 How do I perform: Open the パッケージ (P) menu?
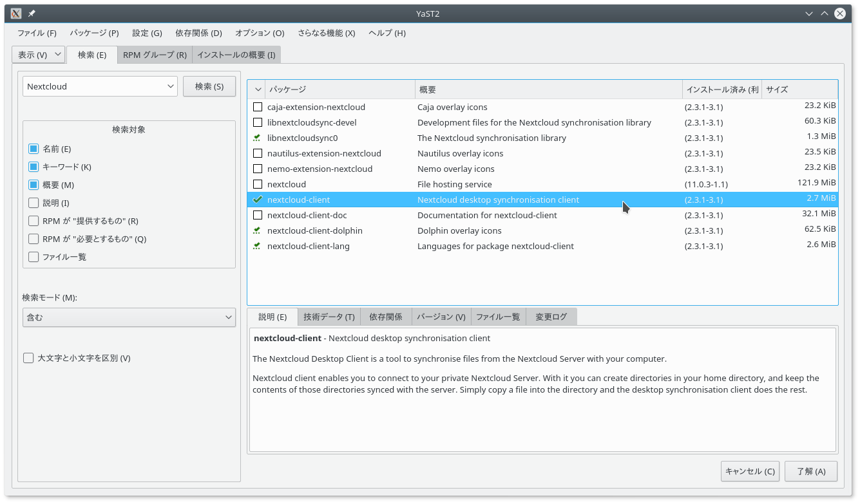coord(94,33)
